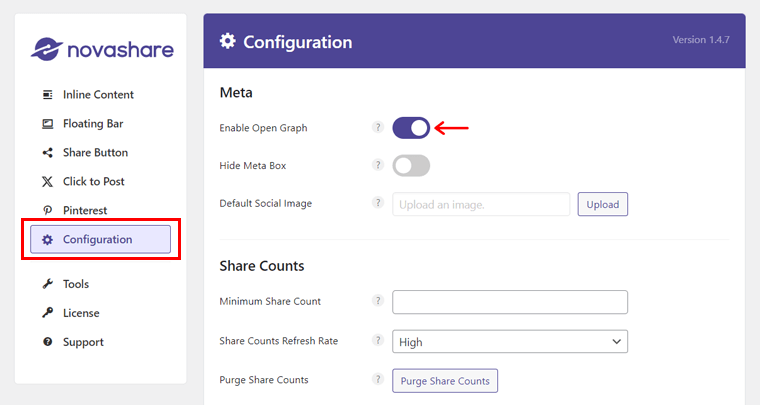
Task: Click the Minimum Share Count label
Action: (x=270, y=301)
